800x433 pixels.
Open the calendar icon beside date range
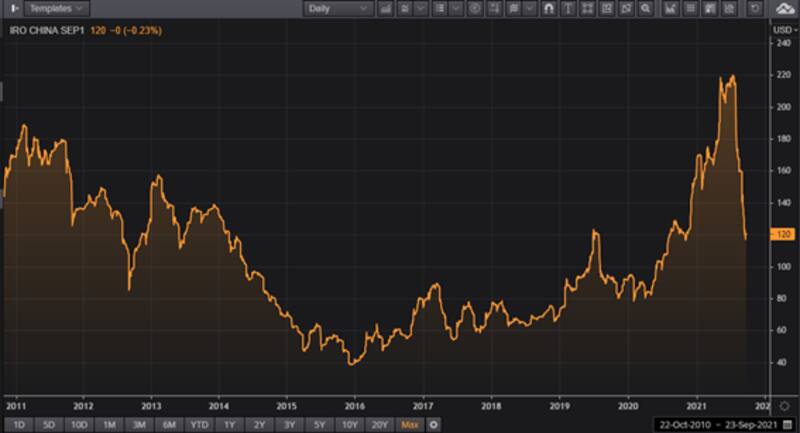787,425
